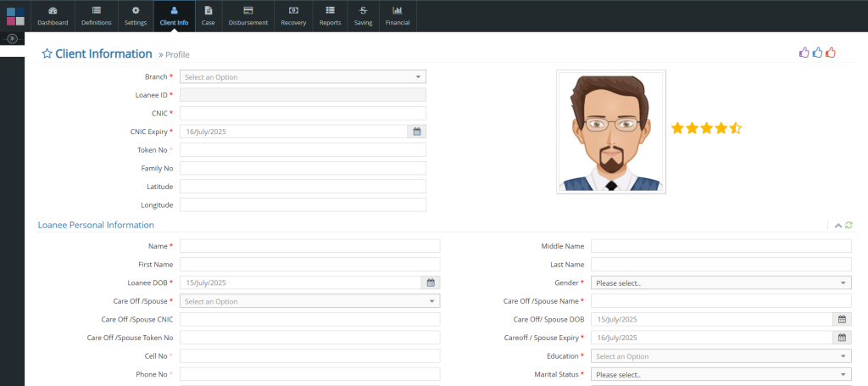Click the green refresh icon in Loanee Personal Information
Viewport: 868px width, 386px height.
point(849,225)
